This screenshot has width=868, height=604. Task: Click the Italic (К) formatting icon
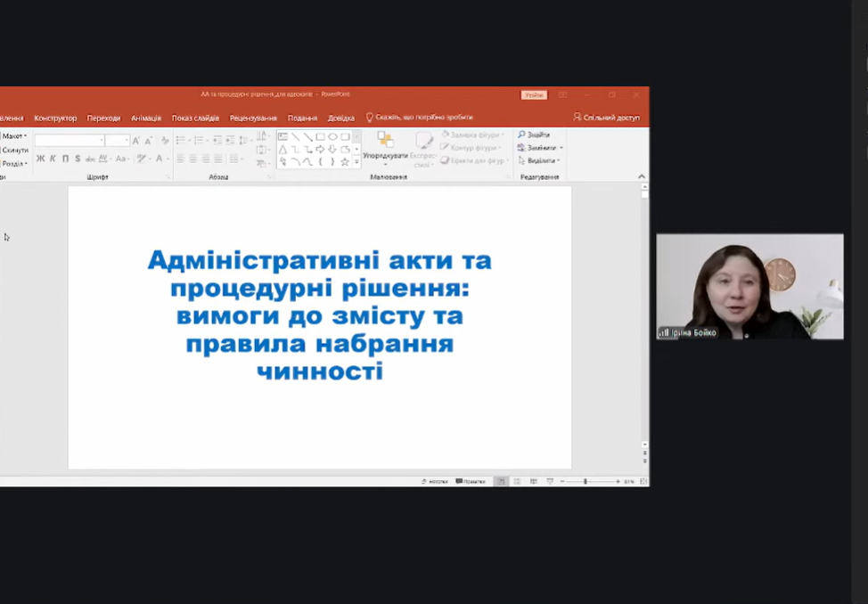[x=53, y=159]
